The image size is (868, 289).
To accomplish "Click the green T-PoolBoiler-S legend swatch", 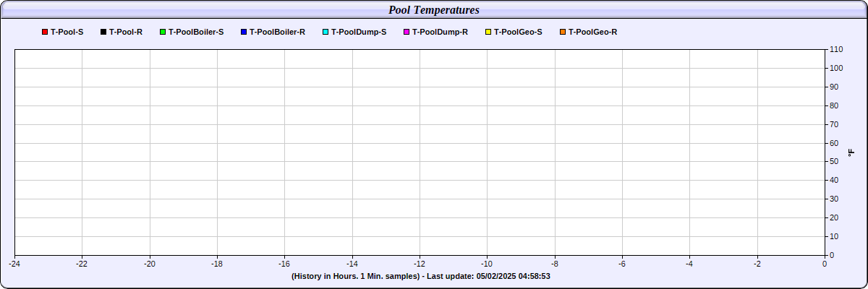I will [163, 32].
